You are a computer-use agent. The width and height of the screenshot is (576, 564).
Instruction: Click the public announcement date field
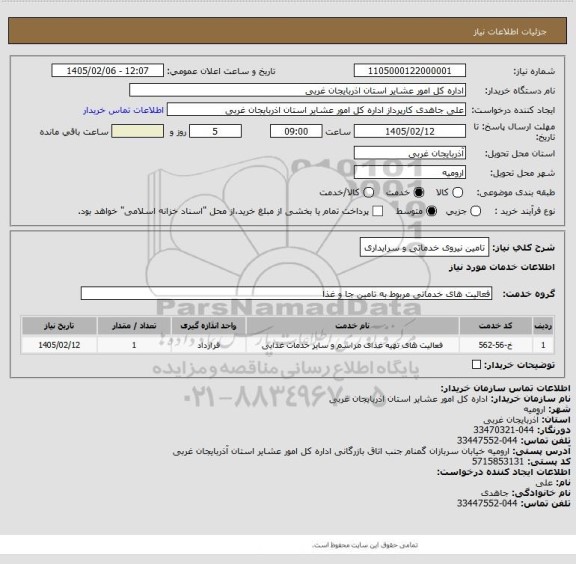(108, 71)
